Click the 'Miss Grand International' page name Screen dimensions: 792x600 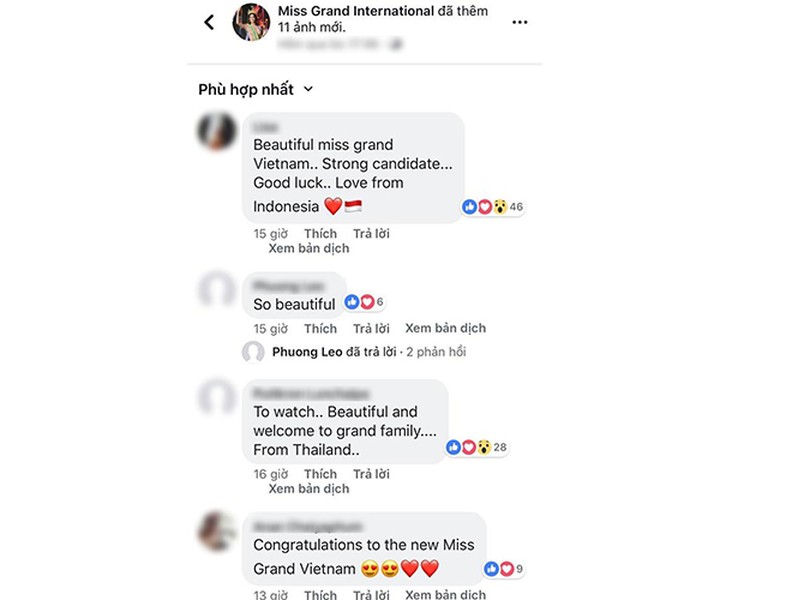(x=356, y=11)
